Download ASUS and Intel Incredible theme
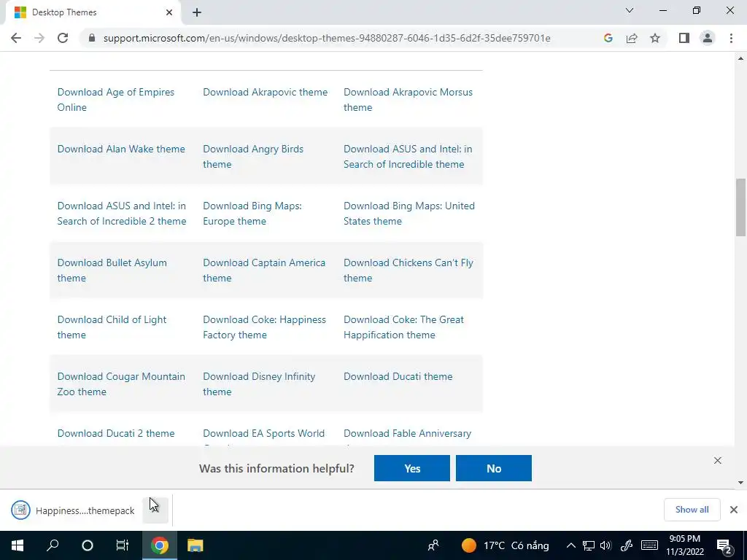747x560 pixels. 408,157
